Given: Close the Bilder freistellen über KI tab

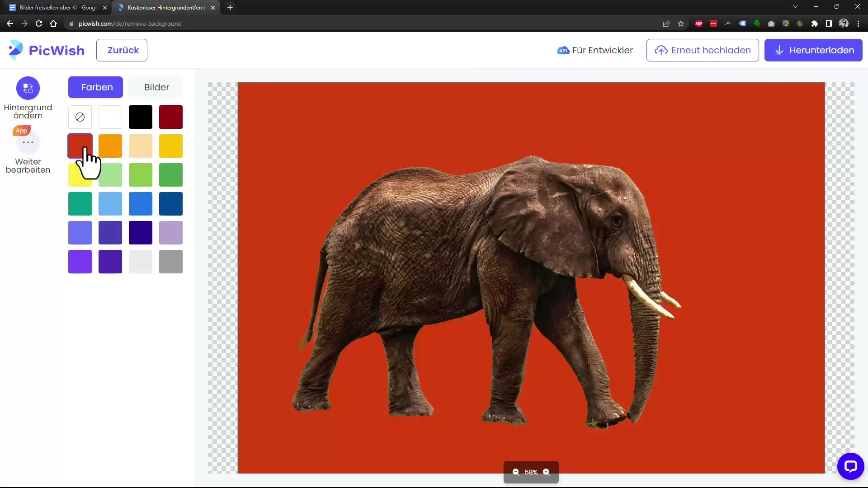Looking at the screenshot, I should coord(105,8).
